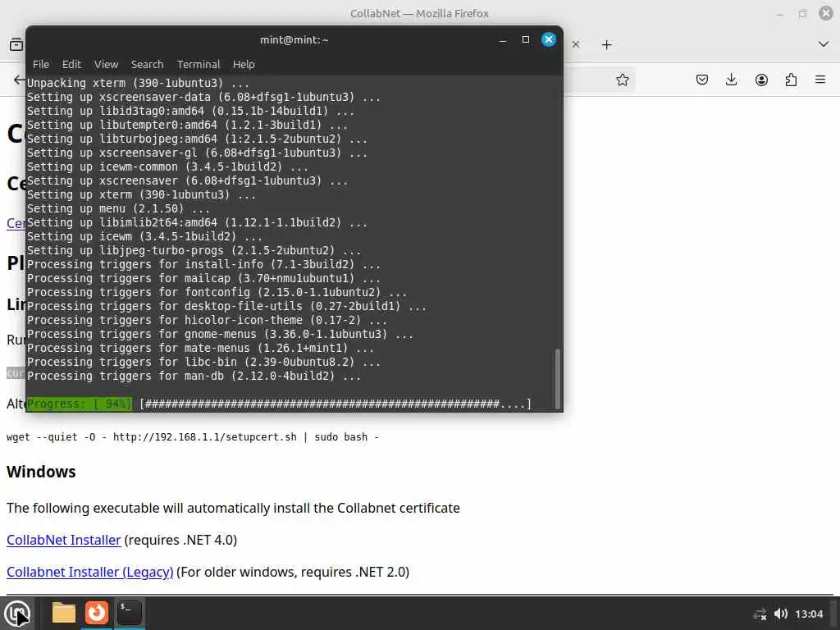Screen dimensions: 840x630
Task: Open the volume tray icon
Action: 781,614
